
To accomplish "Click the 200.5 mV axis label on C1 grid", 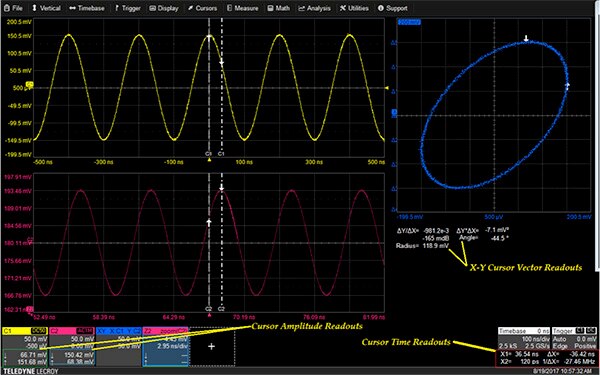I will [19, 22].
